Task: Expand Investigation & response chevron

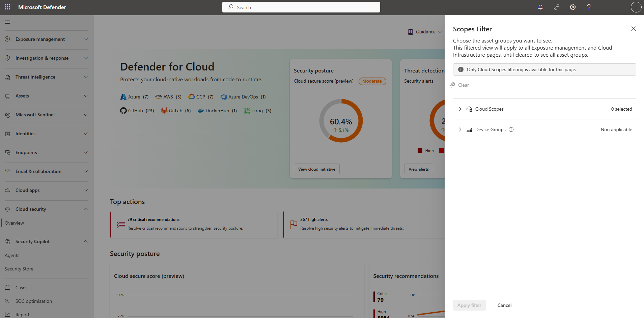Action: click(86, 58)
